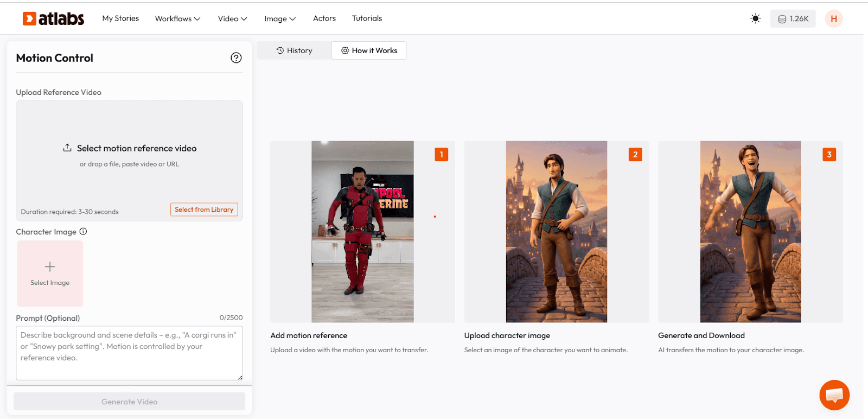Click 'or drop a file, paste video or URL' text
This screenshot has height=419, width=868.
pyautogui.click(x=129, y=164)
